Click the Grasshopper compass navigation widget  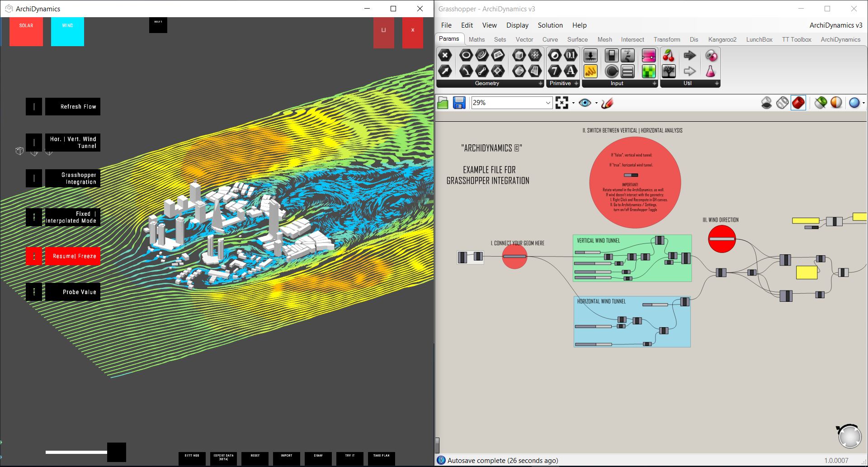point(849,436)
